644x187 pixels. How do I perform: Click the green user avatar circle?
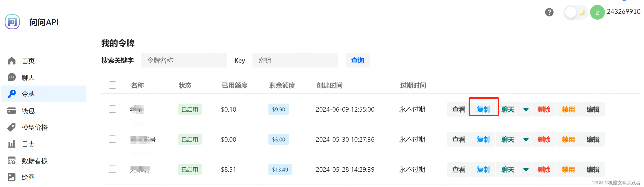point(597,12)
